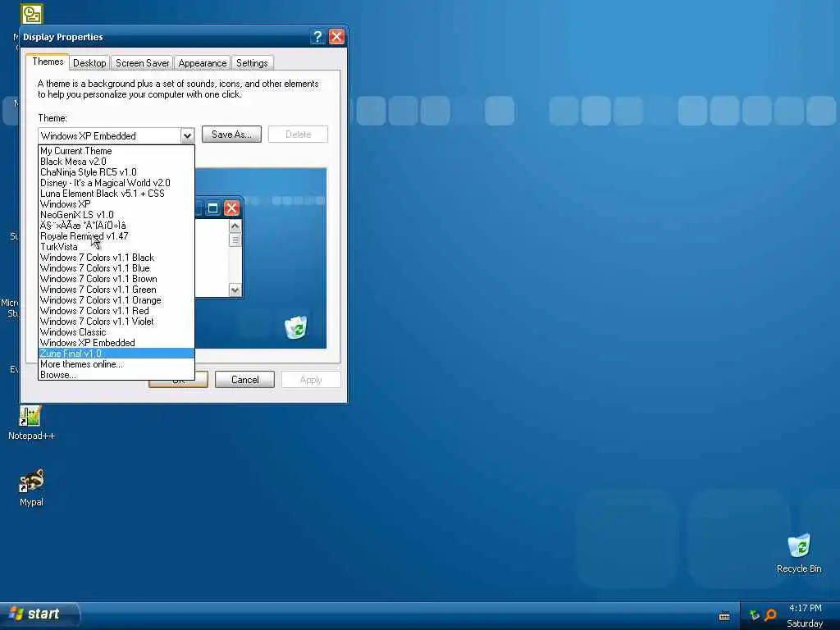Switch to the Appearance tab

tap(203, 63)
